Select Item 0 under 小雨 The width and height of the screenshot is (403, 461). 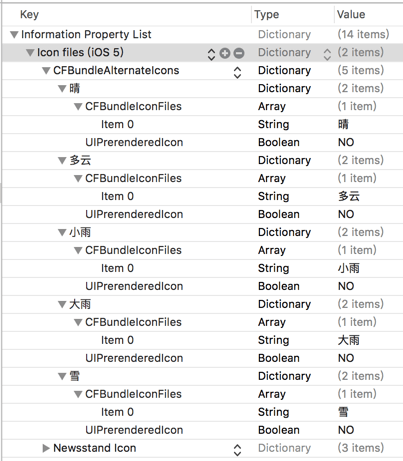coord(117,268)
